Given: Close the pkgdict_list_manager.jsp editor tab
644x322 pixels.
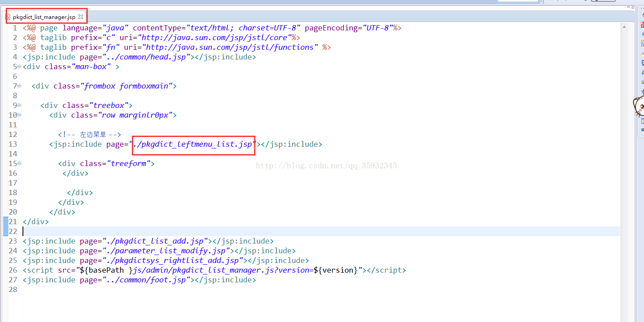Looking at the screenshot, I should (81, 17).
